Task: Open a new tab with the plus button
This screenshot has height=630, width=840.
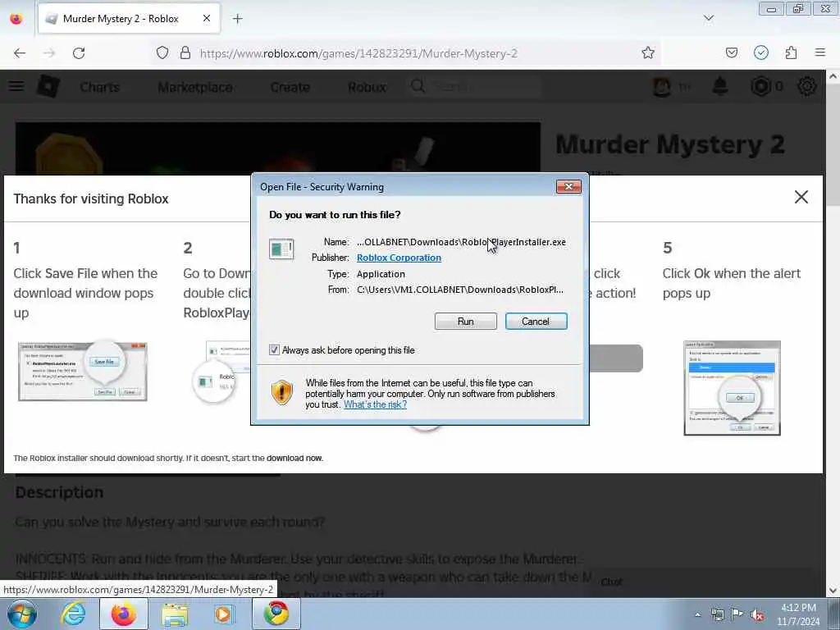Action: click(x=237, y=19)
